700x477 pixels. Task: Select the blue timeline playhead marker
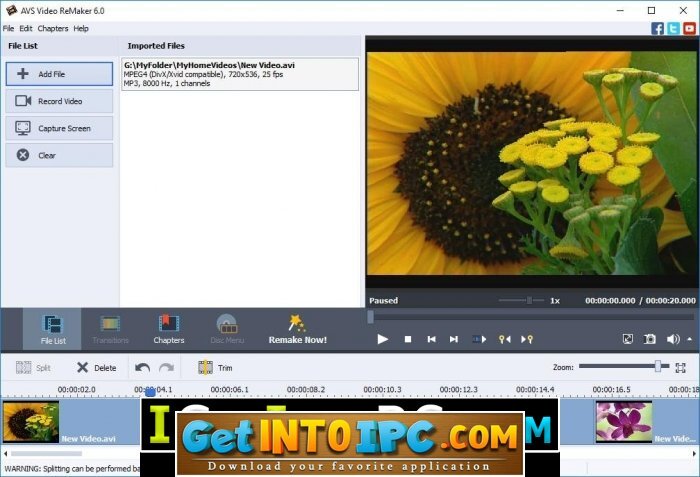tap(150, 392)
